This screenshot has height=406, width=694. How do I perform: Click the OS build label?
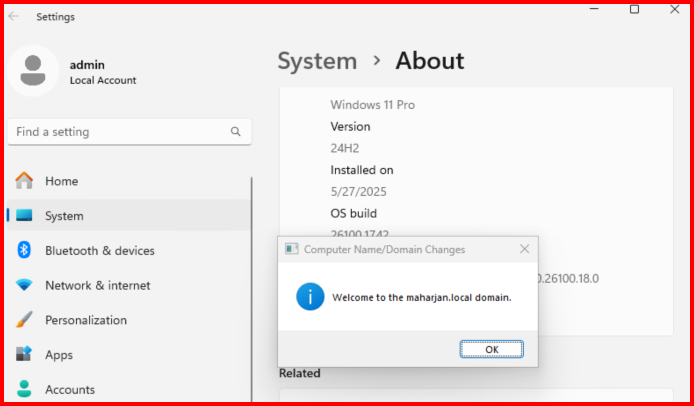pos(354,213)
